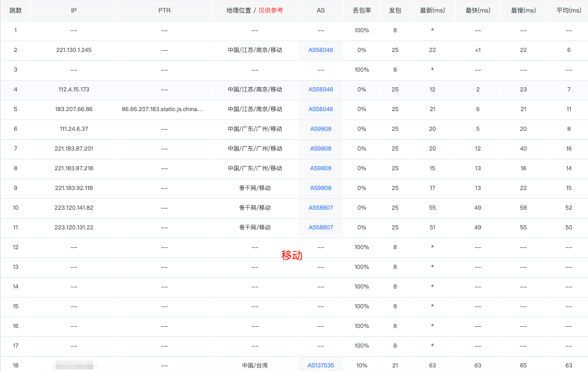Click the 跳数 column header
The height and width of the screenshot is (371, 588).
point(16,11)
